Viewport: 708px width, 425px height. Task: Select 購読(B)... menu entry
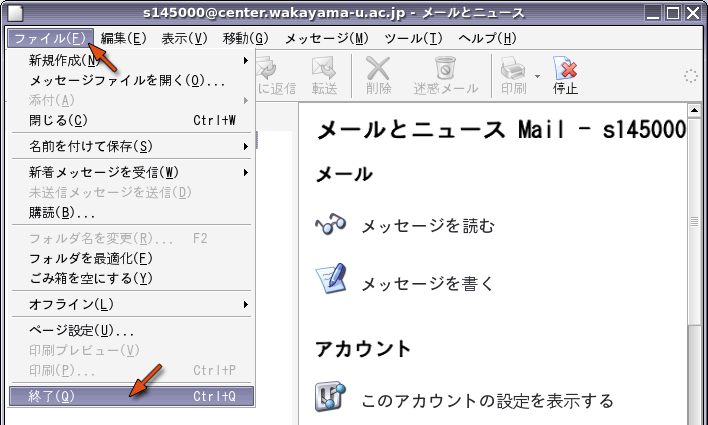point(131,212)
